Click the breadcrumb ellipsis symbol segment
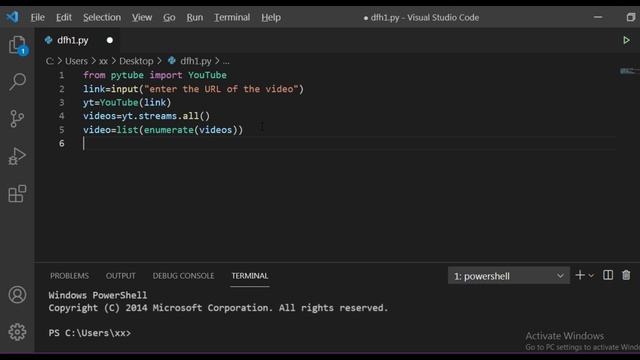The image size is (640, 360). coord(226,61)
